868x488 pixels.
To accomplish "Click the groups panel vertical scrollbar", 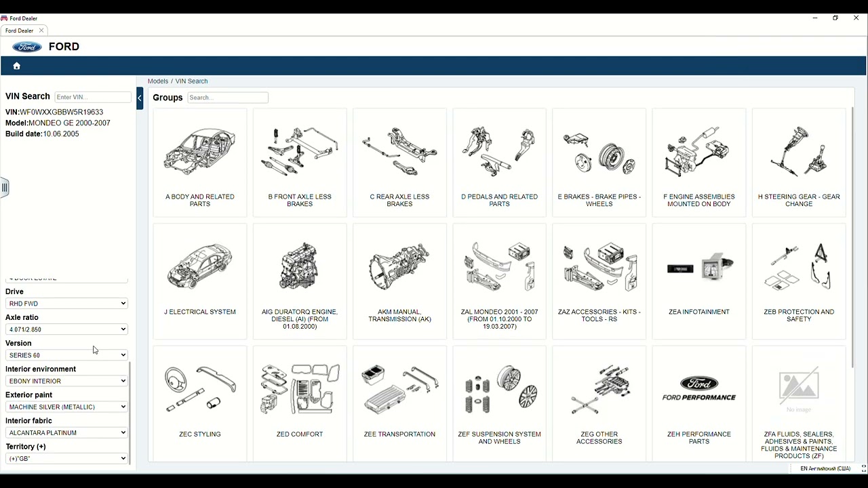I will [852, 237].
